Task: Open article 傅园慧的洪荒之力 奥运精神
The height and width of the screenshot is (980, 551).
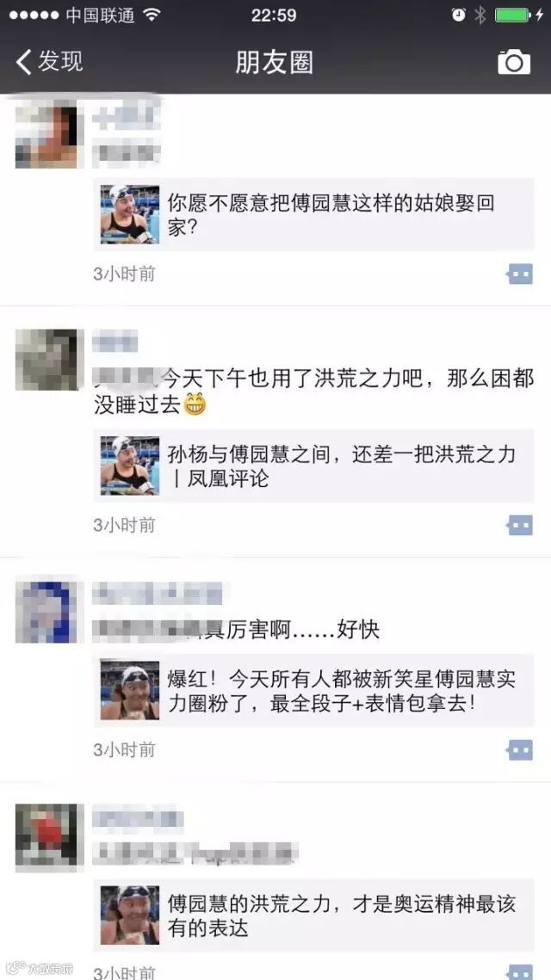Action: click(314, 915)
